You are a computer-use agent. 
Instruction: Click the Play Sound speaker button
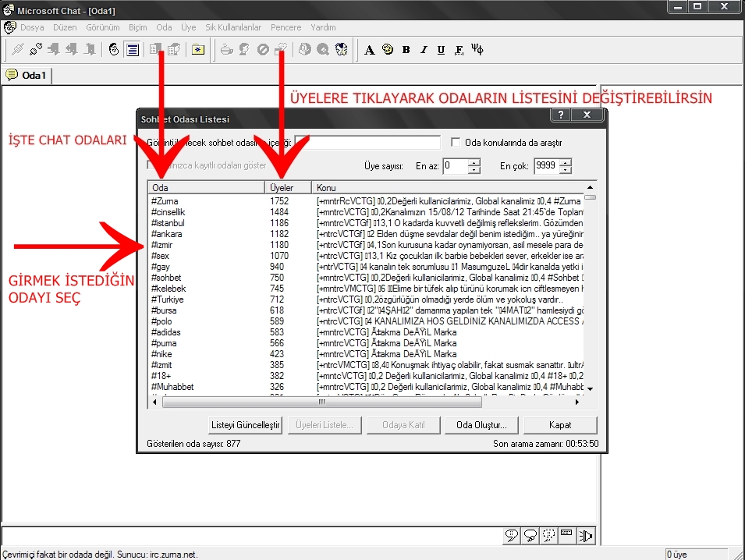586,536
